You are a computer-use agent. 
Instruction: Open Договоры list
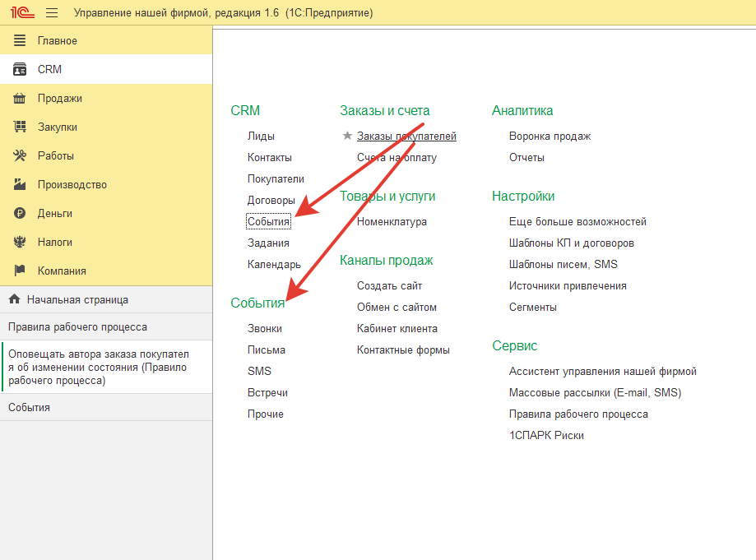click(271, 200)
